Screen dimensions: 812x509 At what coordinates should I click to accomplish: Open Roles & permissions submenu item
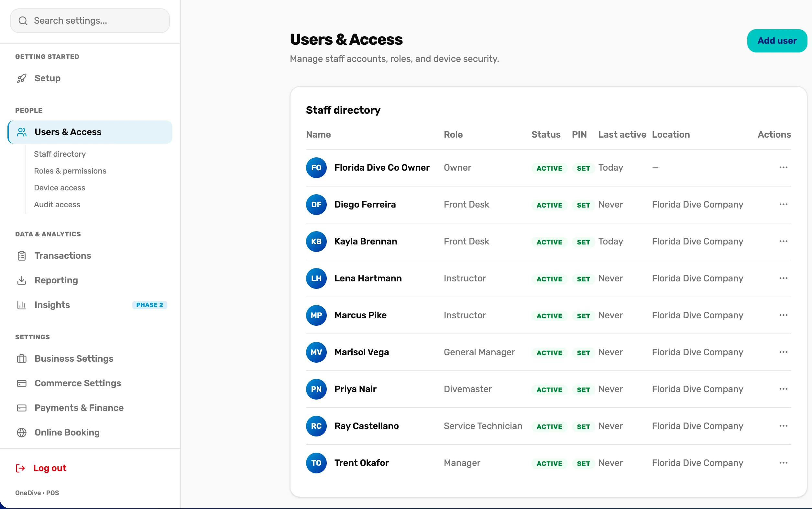pos(70,171)
